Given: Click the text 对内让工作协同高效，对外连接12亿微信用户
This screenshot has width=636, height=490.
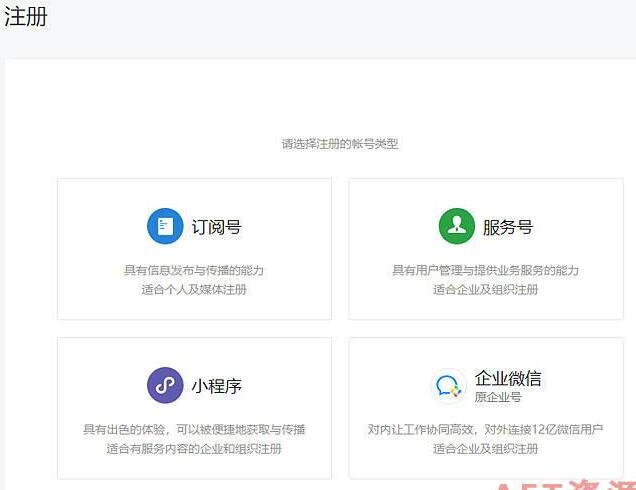Looking at the screenshot, I should tap(486, 429).
